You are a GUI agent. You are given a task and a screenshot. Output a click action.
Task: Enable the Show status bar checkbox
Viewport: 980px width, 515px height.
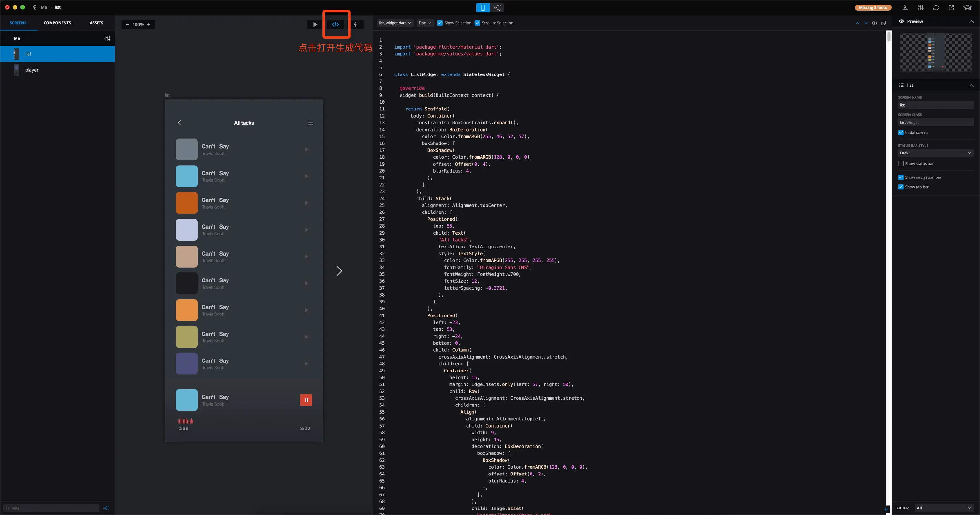901,164
